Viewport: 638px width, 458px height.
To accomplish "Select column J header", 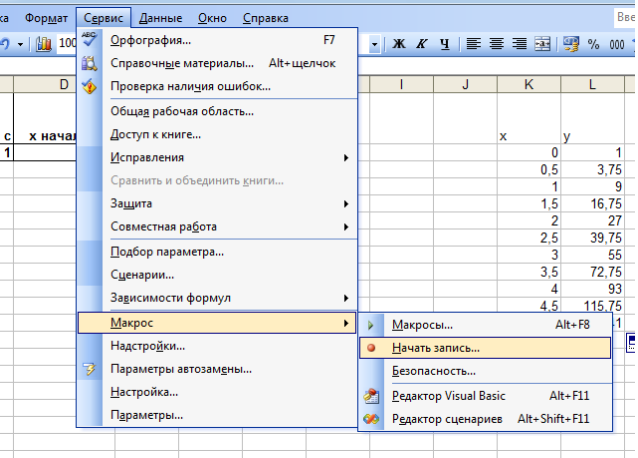I will [465, 84].
